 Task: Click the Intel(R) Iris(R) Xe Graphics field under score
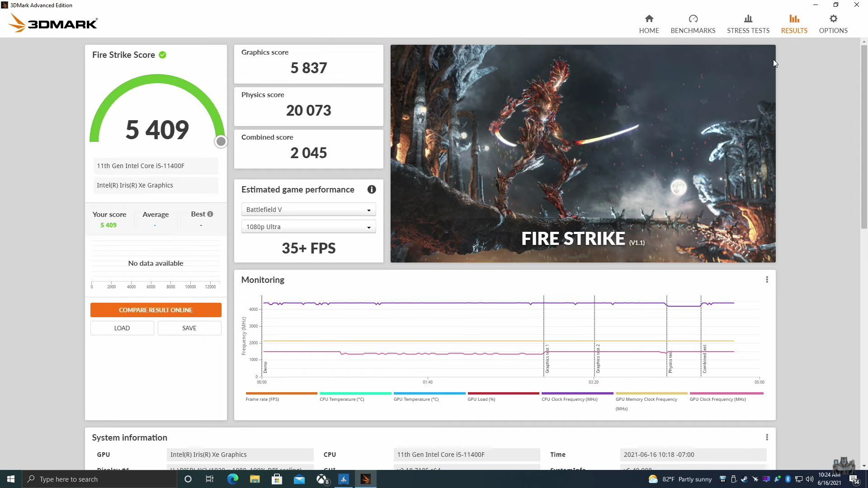pos(156,185)
